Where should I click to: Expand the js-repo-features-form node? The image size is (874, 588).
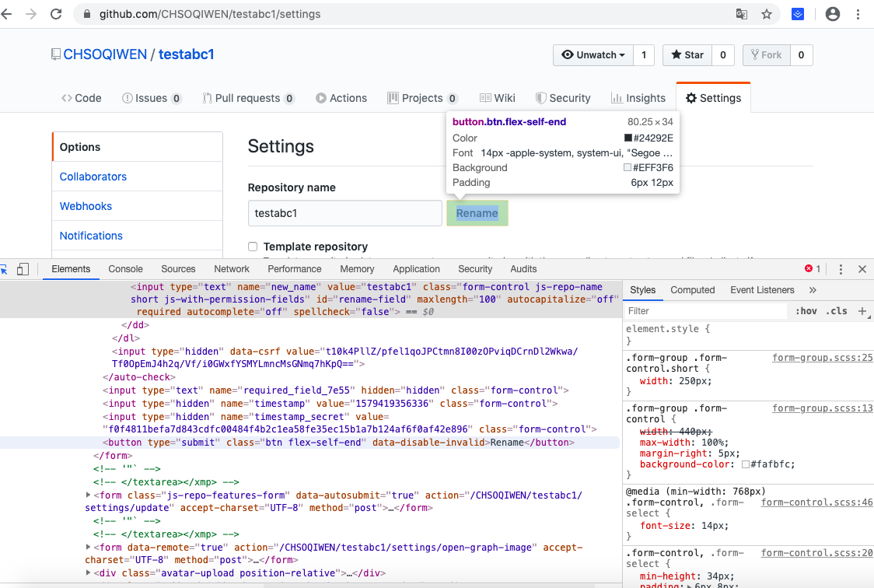[88, 495]
